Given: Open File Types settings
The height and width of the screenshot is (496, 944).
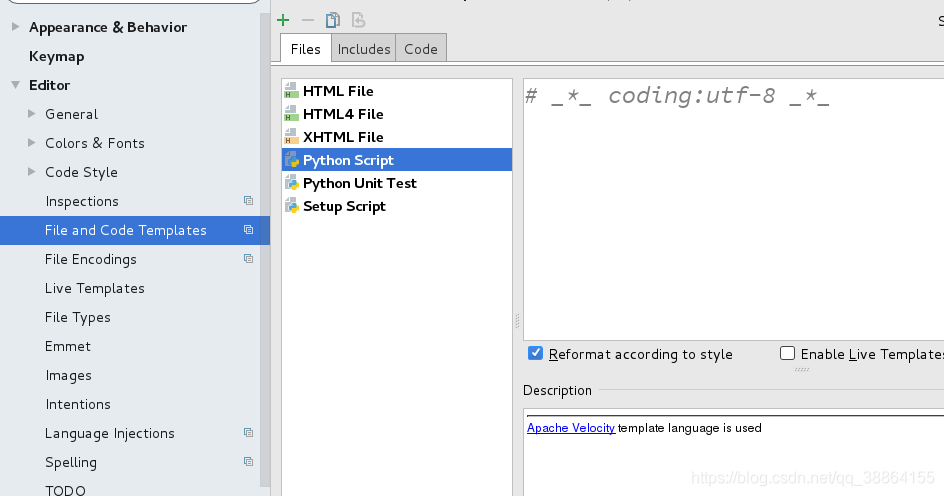Looking at the screenshot, I should tap(78, 317).
